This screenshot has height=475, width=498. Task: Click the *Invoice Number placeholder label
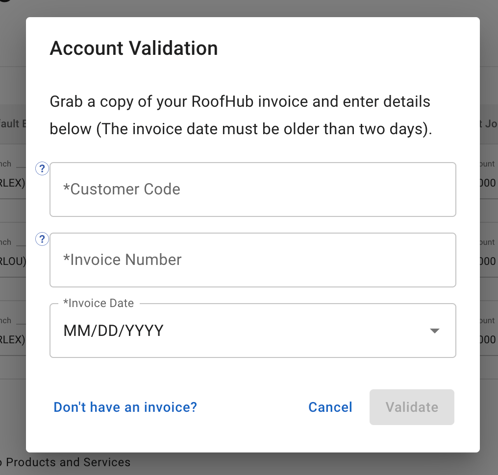tap(122, 260)
